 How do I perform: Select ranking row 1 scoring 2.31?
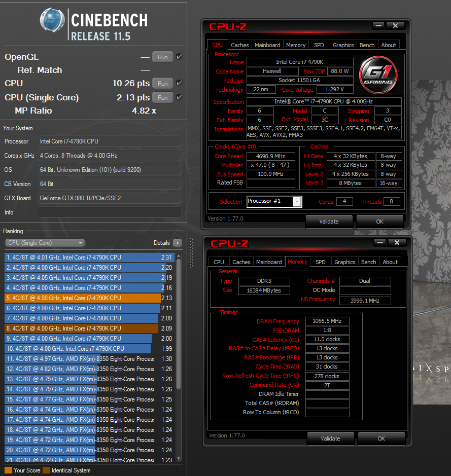[x=90, y=258]
